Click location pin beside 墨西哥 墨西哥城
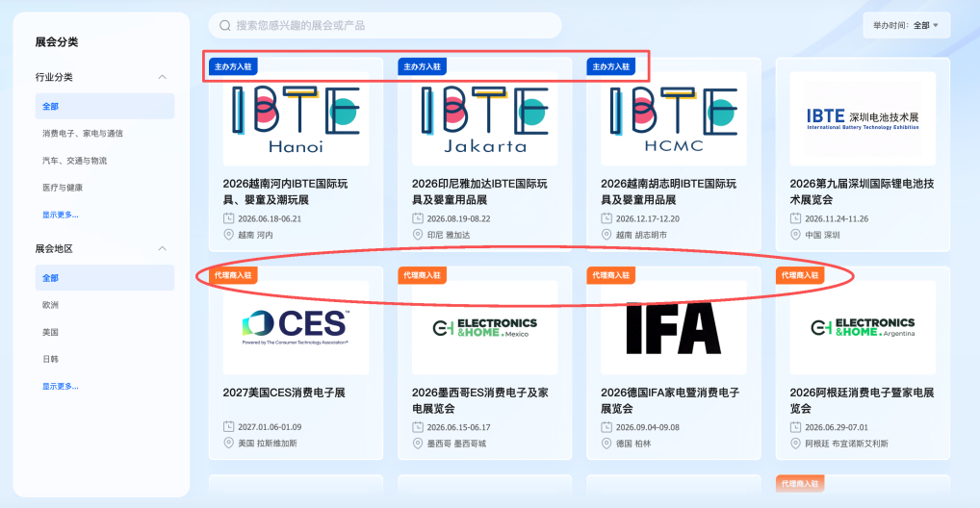Viewport: 980px width, 508px height. pos(418,443)
